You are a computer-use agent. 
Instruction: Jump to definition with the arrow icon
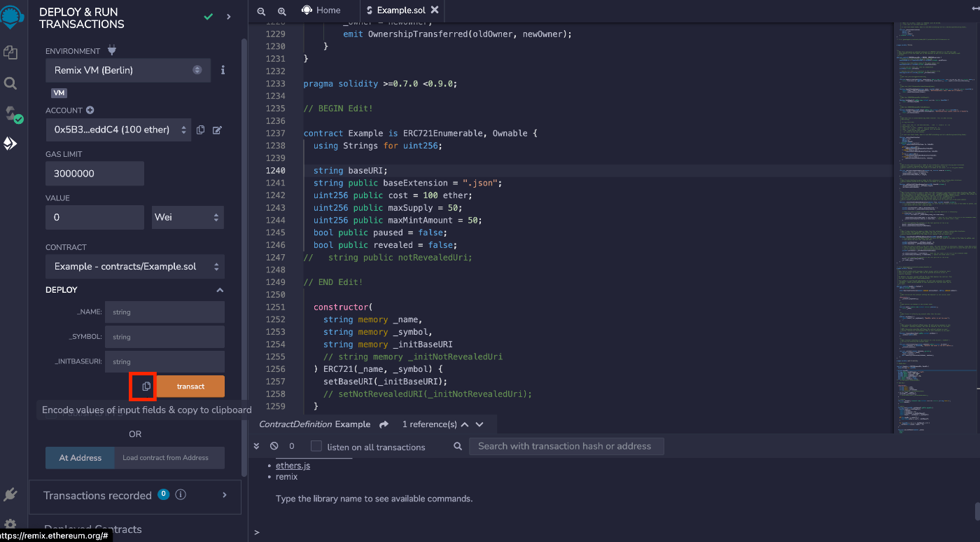coord(384,424)
